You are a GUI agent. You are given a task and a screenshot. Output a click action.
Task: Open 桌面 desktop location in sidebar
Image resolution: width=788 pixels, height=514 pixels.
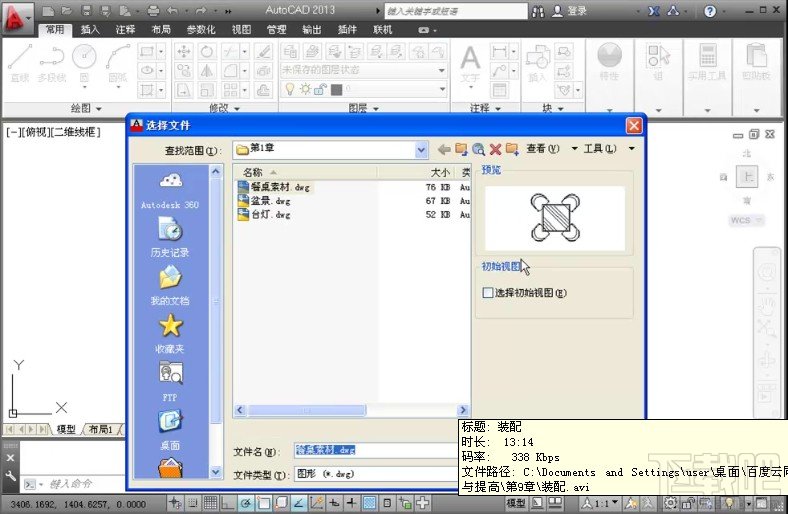[170, 430]
